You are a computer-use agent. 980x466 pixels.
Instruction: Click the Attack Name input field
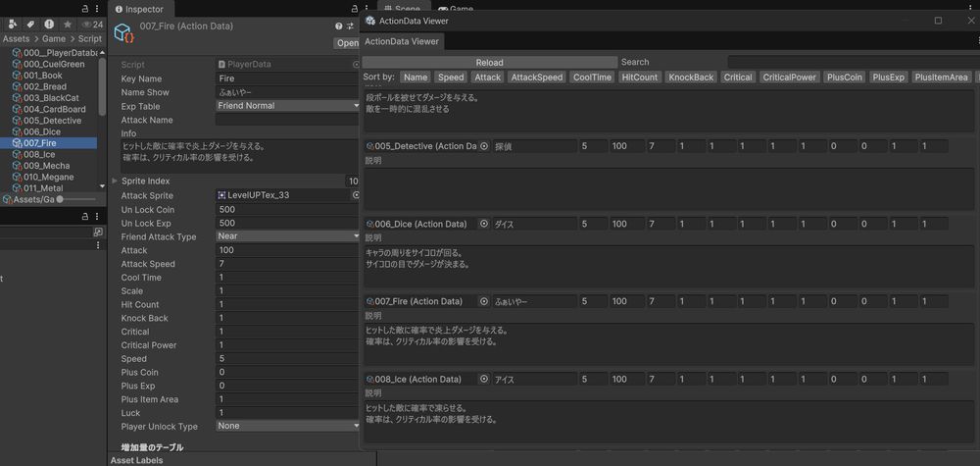(288, 120)
